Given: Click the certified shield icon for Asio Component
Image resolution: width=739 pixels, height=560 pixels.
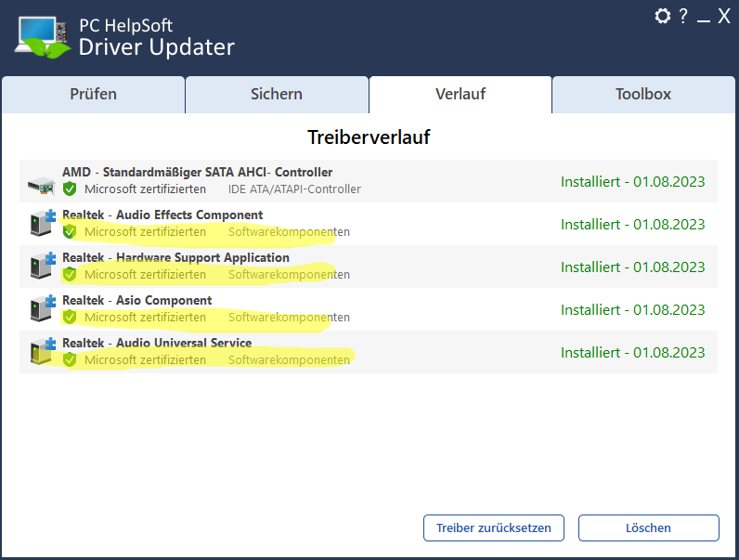Looking at the screenshot, I should 70,318.
